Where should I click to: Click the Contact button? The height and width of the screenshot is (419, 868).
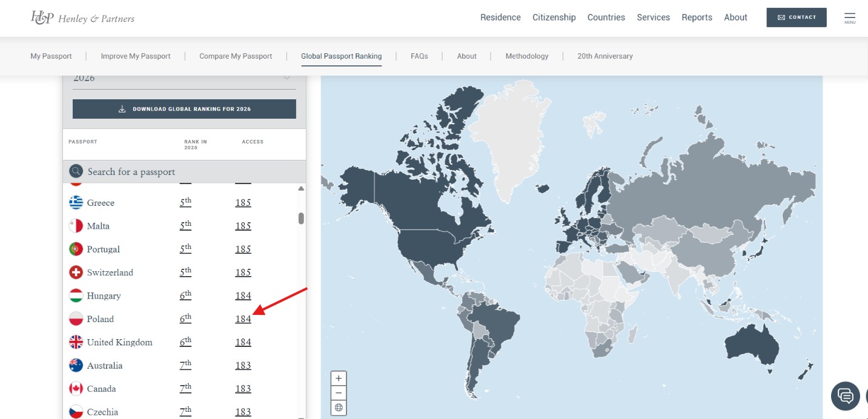(x=797, y=18)
